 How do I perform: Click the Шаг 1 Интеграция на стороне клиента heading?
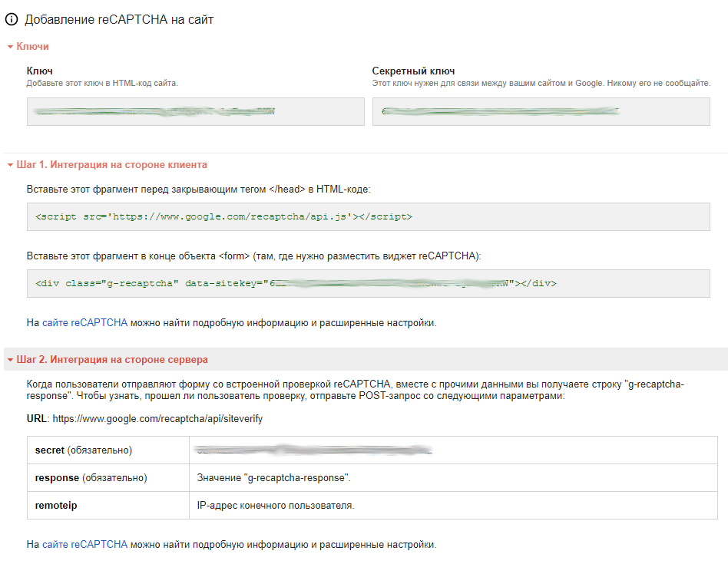pos(111,165)
